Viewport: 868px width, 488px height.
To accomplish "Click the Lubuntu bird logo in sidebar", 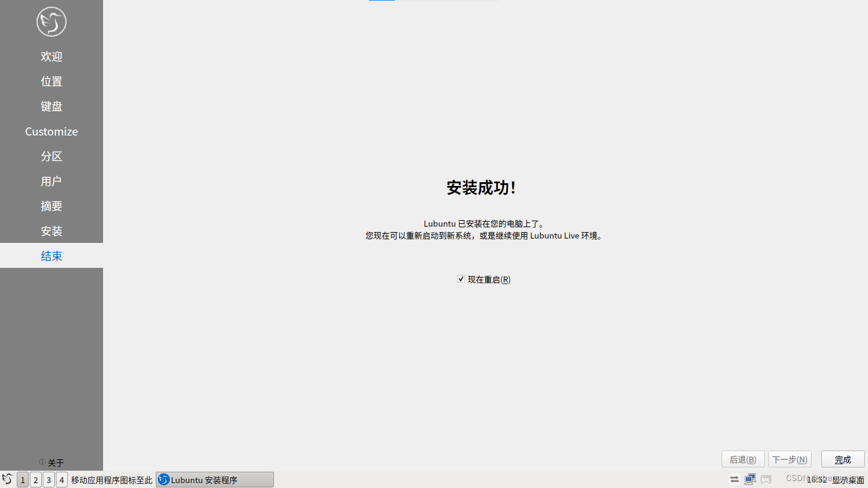I will click(52, 22).
